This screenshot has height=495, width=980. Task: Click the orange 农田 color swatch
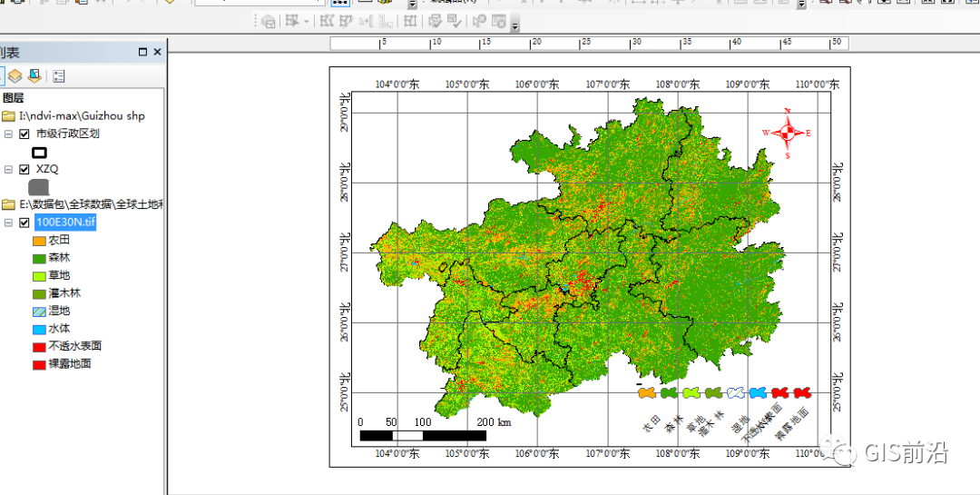point(39,241)
